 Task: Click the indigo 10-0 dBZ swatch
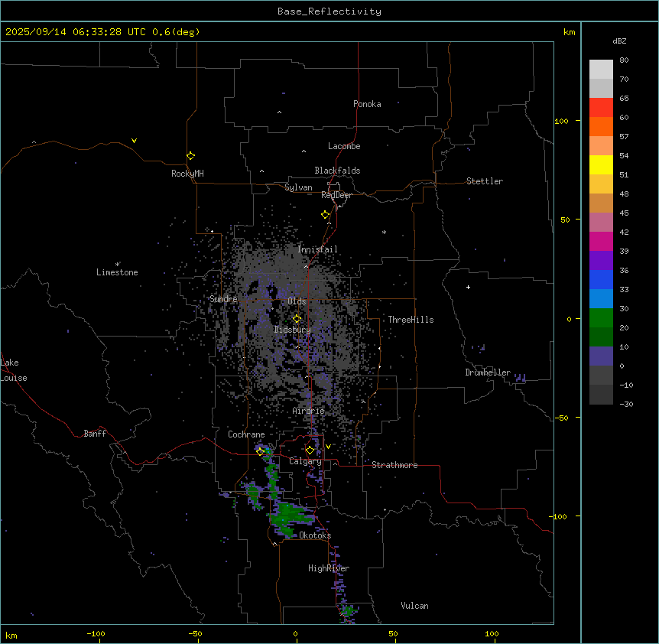pos(601,356)
